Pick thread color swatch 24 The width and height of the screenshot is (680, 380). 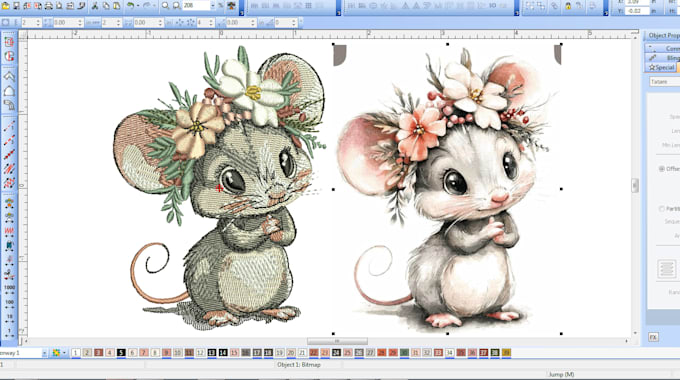(x=336, y=353)
